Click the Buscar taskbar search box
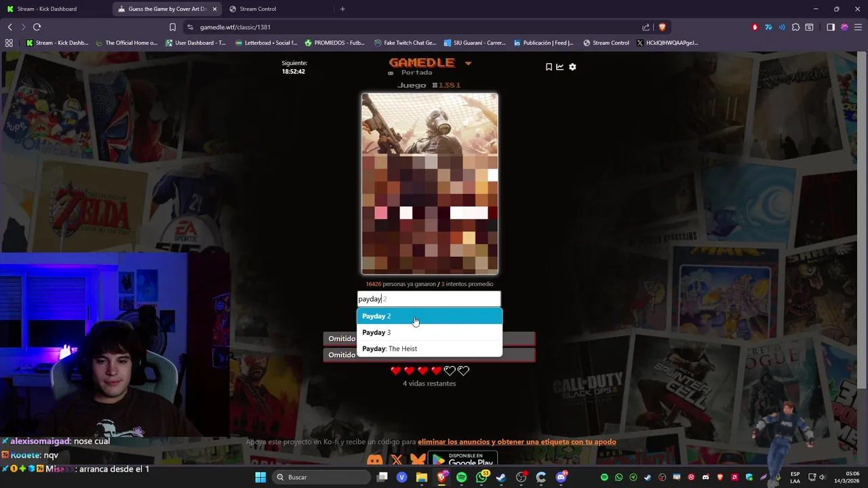 [321, 477]
